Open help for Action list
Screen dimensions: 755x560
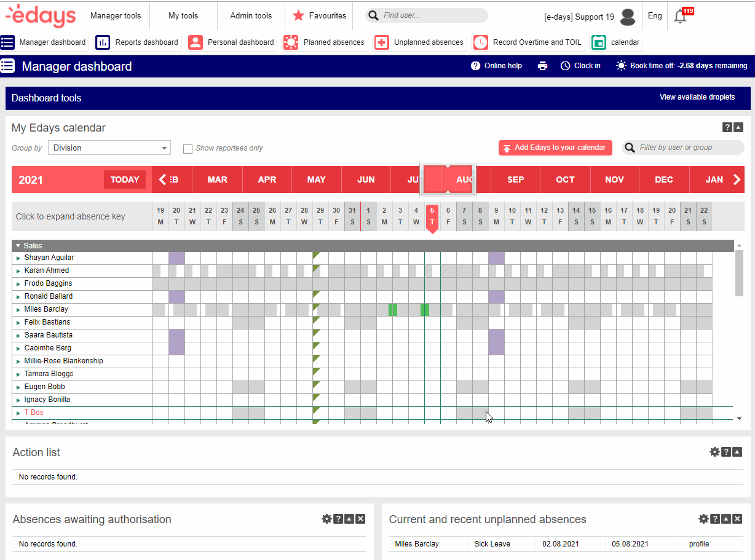pos(726,452)
